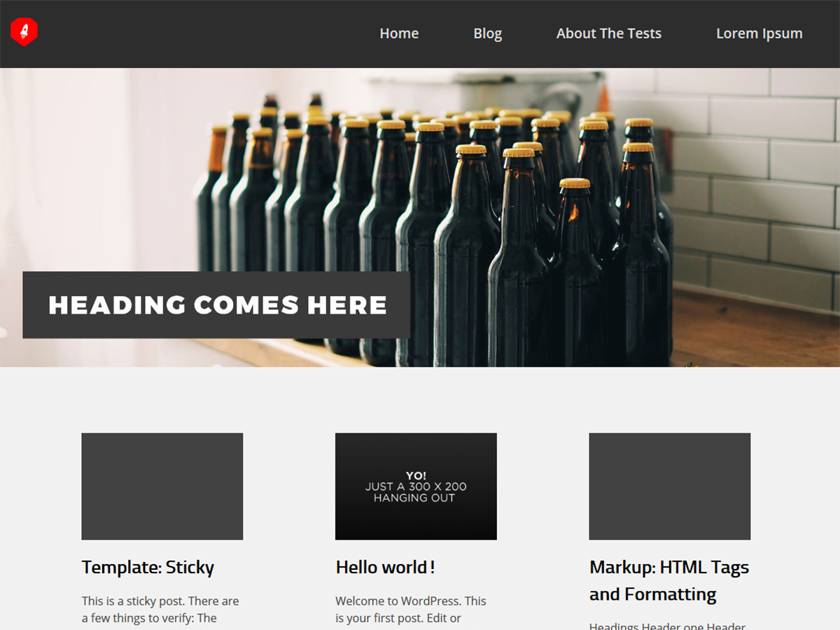Go to the Blog page
This screenshot has height=630, width=840.
click(487, 34)
